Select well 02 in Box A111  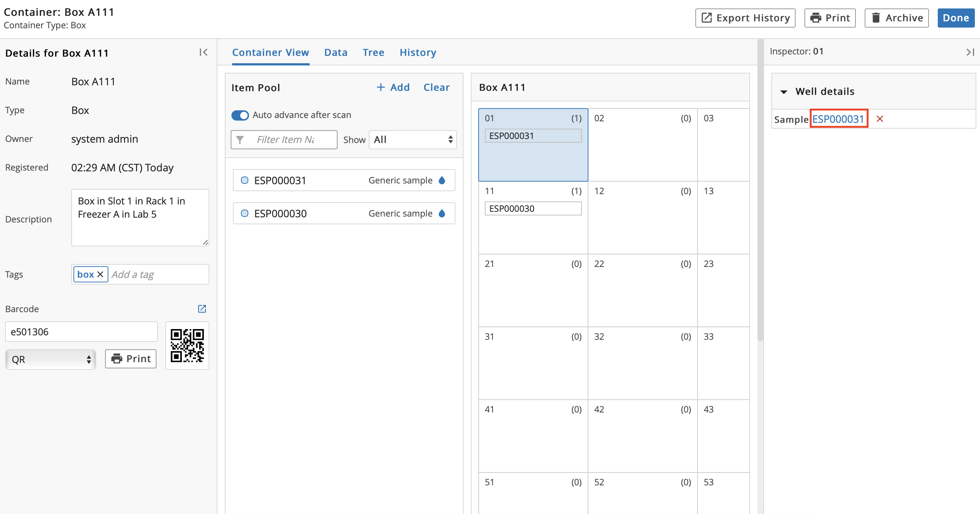point(642,145)
